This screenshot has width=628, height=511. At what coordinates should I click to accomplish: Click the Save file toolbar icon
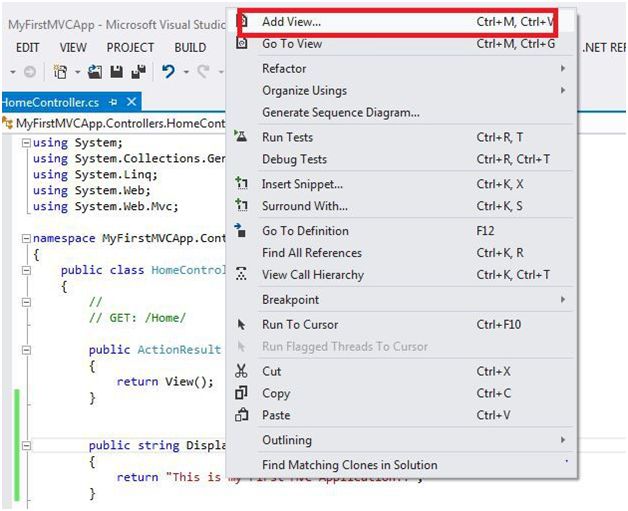pos(115,72)
